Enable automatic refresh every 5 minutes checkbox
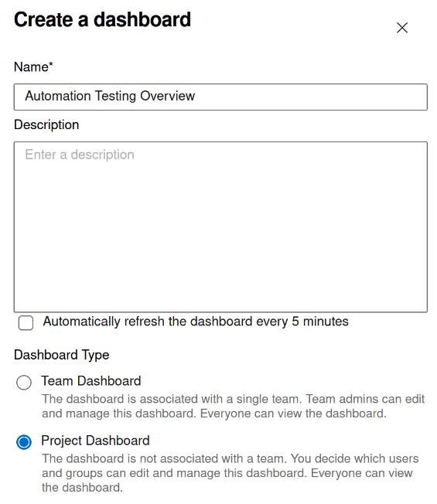 pyautogui.click(x=26, y=322)
